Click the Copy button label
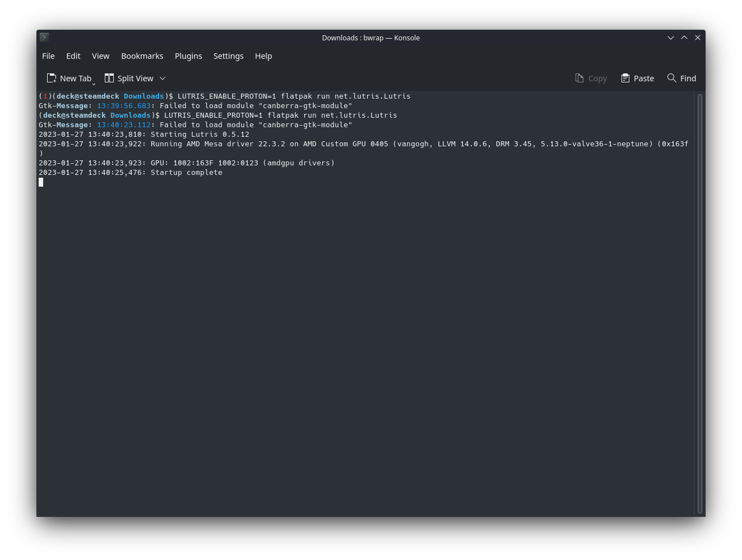742x560 pixels. coord(597,78)
